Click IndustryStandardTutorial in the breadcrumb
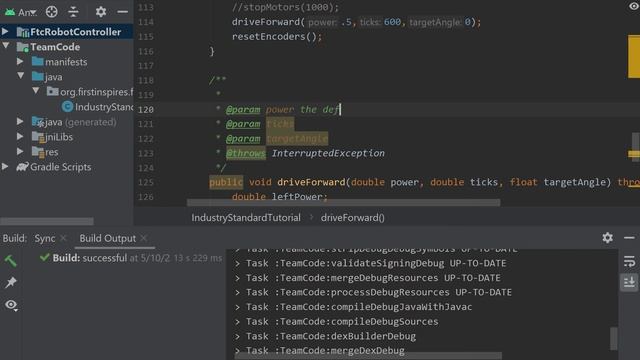The image size is (640, 360). click(x=246, y=218)
